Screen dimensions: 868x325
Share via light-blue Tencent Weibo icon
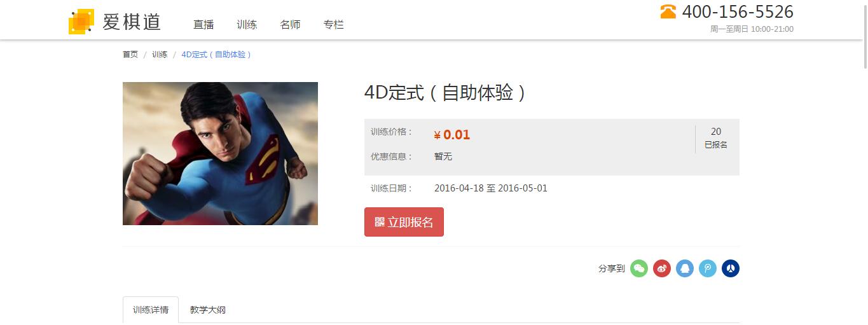[708, 268]
